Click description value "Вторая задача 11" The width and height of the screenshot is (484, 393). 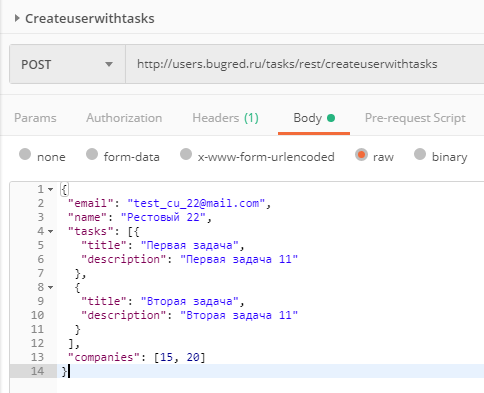[239, 315]
